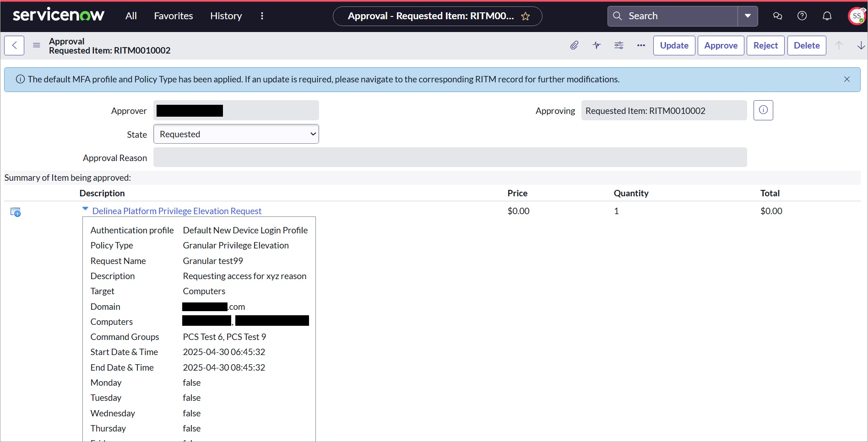The width and height of the screenshot is (868, 442).
Task: Open more options ellipsis in form header
Action: (641, 45)
